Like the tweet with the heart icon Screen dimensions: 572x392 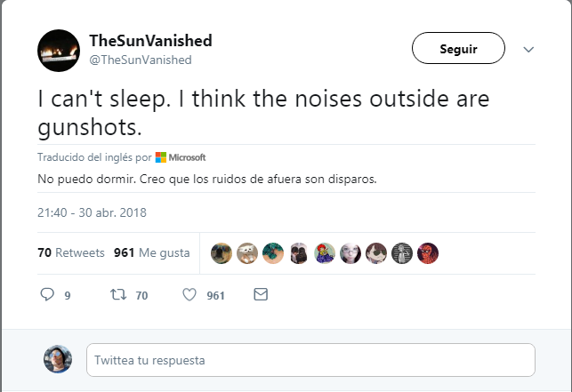[189, 295]
